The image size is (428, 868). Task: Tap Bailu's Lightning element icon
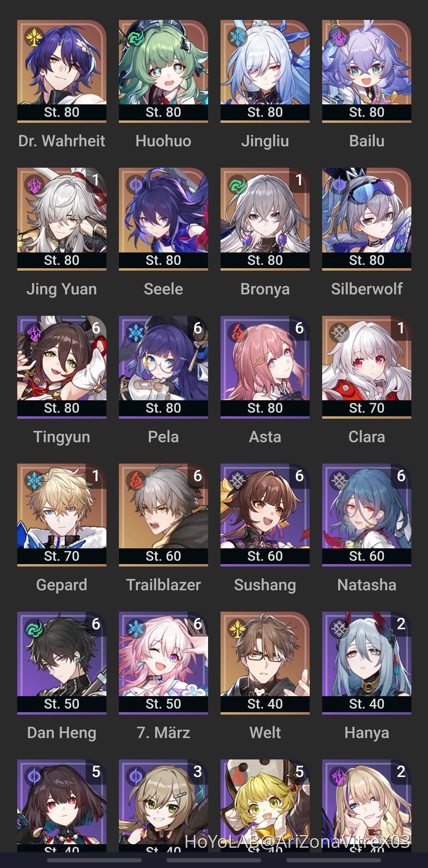[x=339, y=37]
